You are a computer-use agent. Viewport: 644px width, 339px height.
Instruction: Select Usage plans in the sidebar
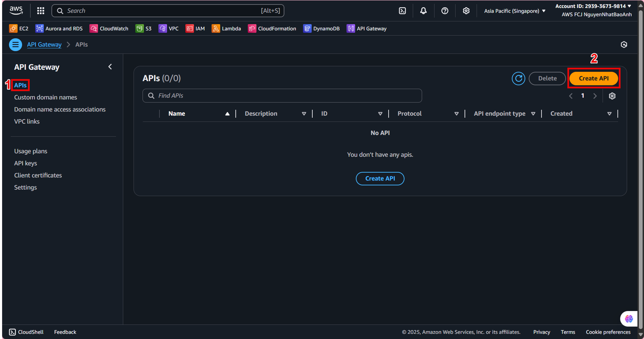pos(31,151)
